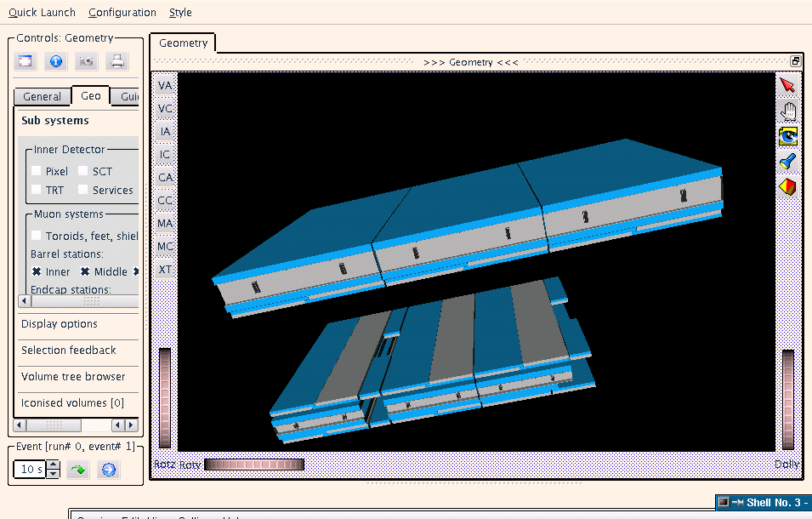Expand the Display options section
The width and height of the screenshot is (812, 519).
tap(60, 324)
